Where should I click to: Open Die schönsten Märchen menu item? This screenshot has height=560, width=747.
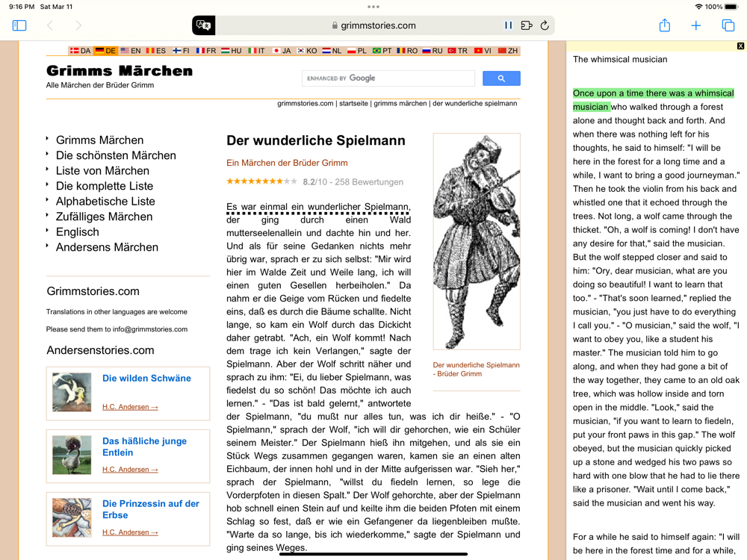coord(116,155)
